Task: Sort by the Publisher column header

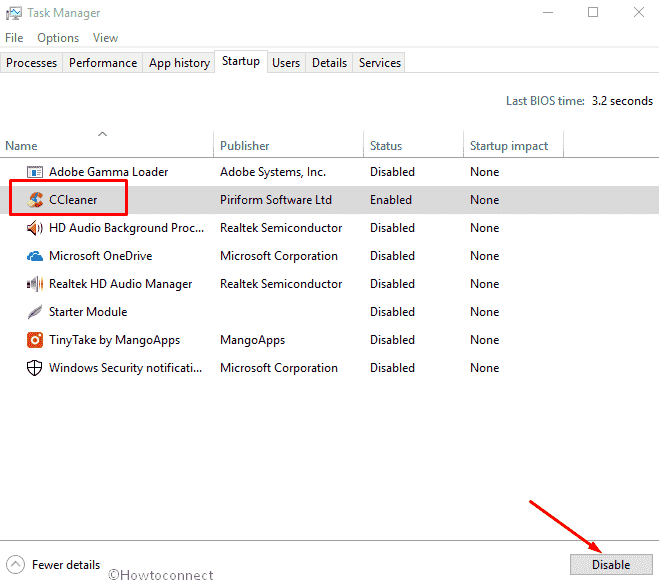Action: [x=288, y=144]
